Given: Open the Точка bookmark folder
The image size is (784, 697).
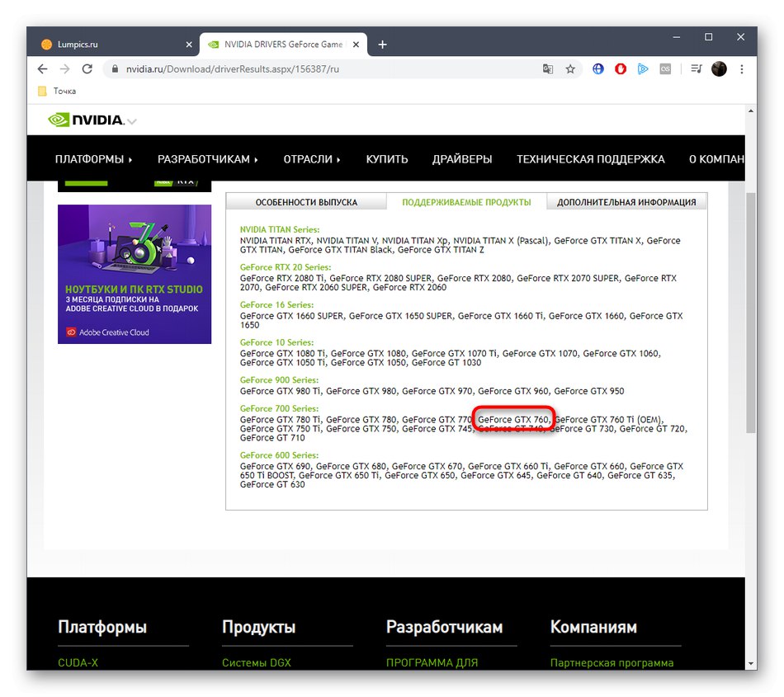Looking at the screenshot, I should pyautogui.click(x=58, y=91).
